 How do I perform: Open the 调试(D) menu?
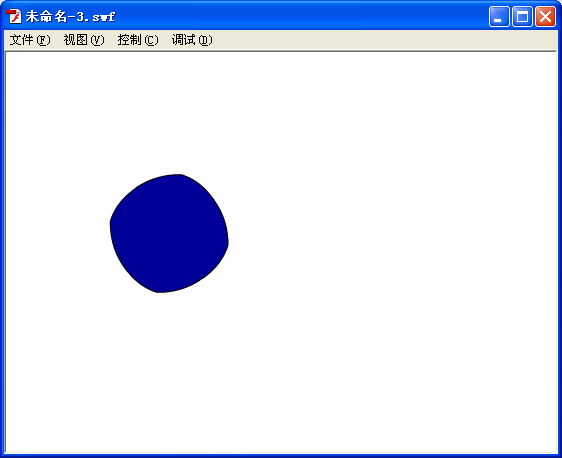[x=192, y=40]
